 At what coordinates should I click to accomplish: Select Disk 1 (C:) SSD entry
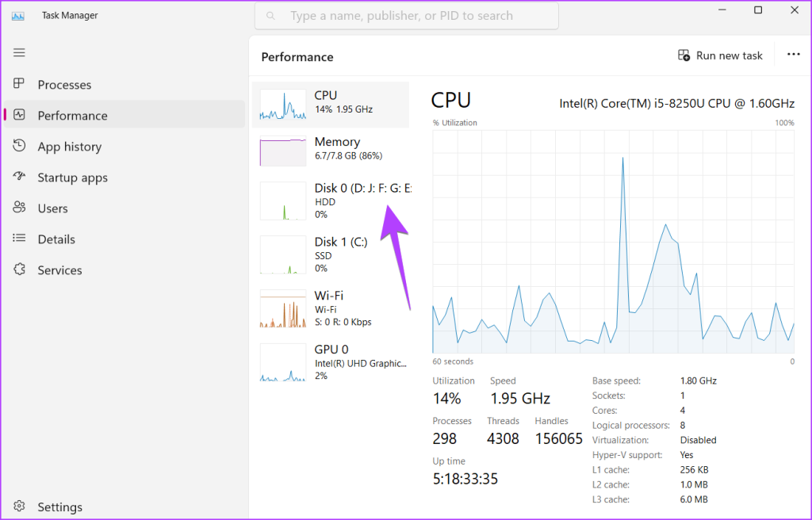tap(331, 255)
